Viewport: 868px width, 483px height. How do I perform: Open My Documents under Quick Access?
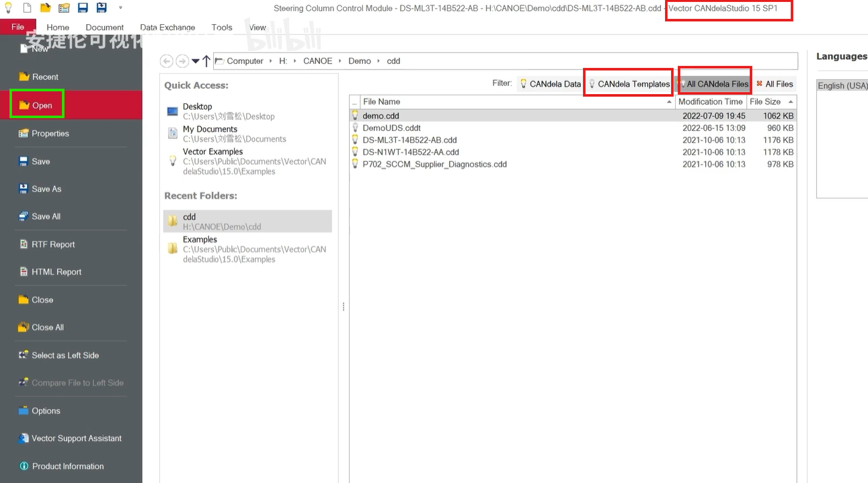click(247, 134)
